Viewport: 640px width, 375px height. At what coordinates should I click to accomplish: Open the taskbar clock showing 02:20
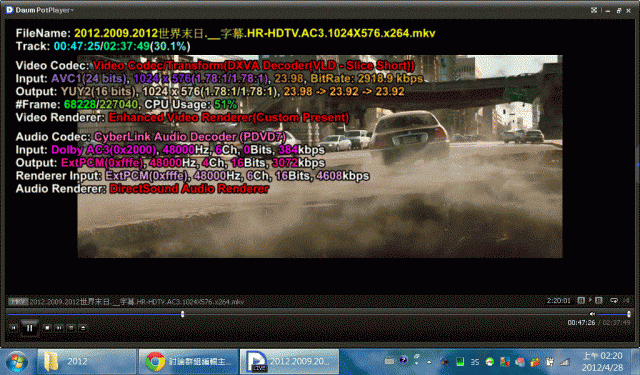[602, 362]
